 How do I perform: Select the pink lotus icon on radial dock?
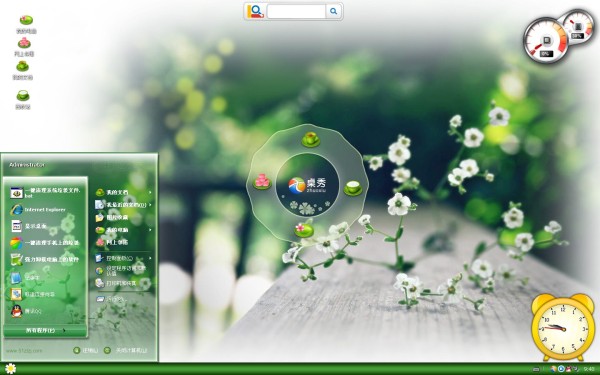point(262,181)
